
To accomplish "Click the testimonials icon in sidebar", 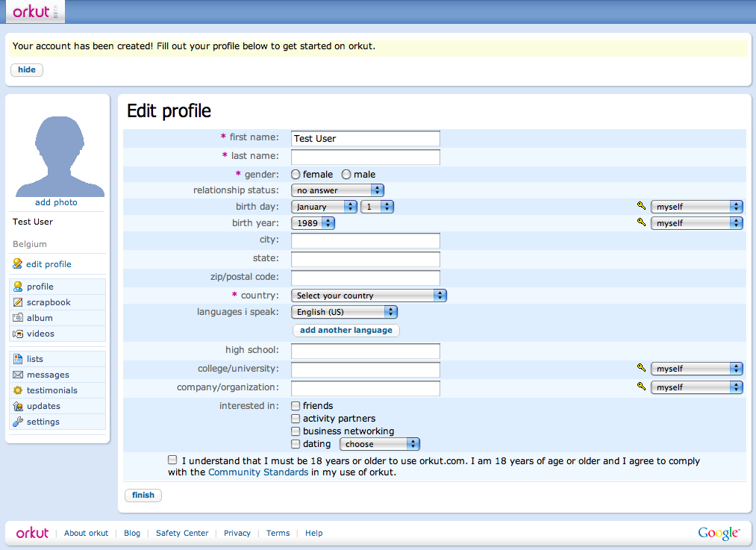I will (18, 390).
